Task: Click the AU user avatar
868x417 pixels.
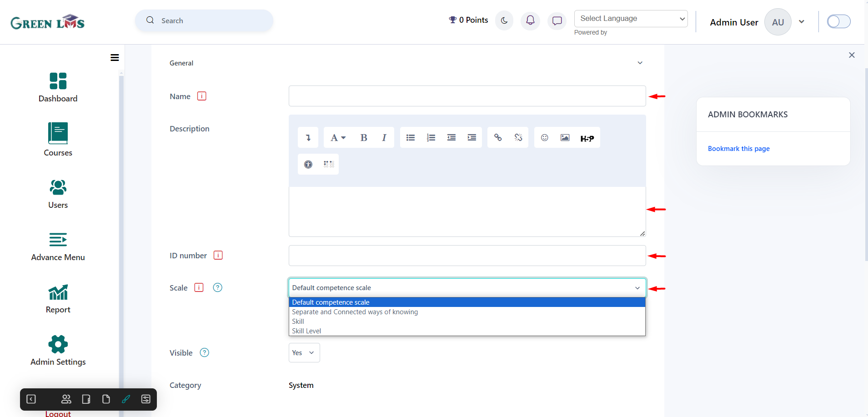Action: [x=778, y=22]
